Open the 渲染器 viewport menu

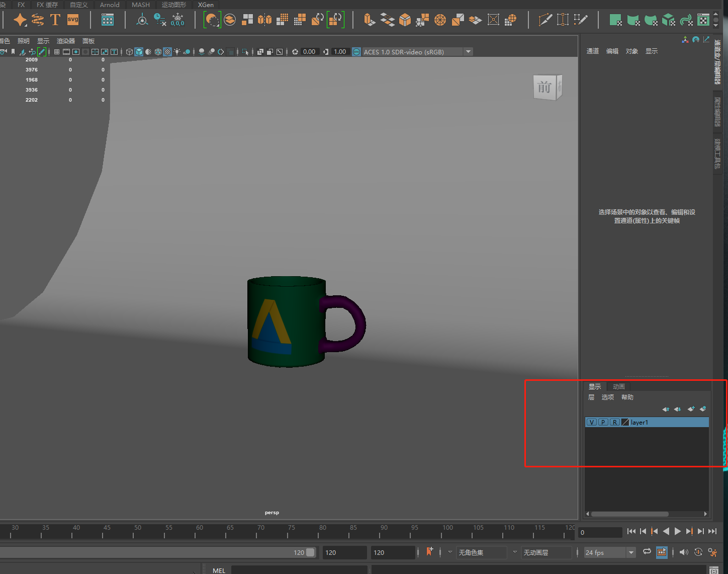[66, 41]
